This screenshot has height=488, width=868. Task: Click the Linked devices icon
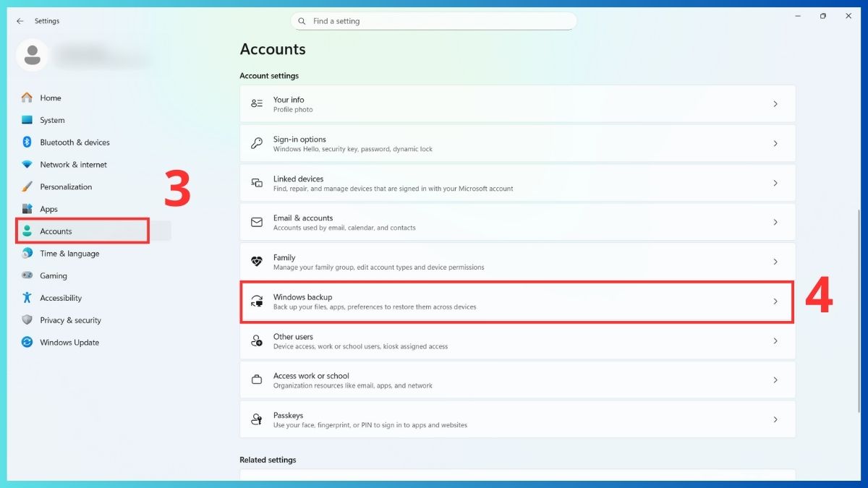point(257,183)
